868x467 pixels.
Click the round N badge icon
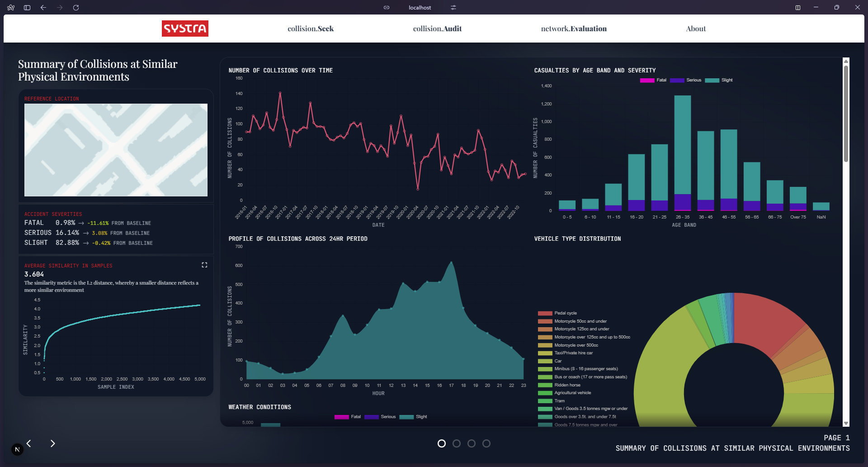[x=17, y=449]
